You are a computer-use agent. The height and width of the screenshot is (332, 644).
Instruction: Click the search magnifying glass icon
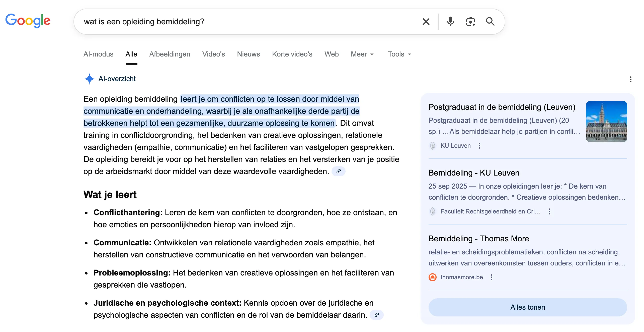490,21
